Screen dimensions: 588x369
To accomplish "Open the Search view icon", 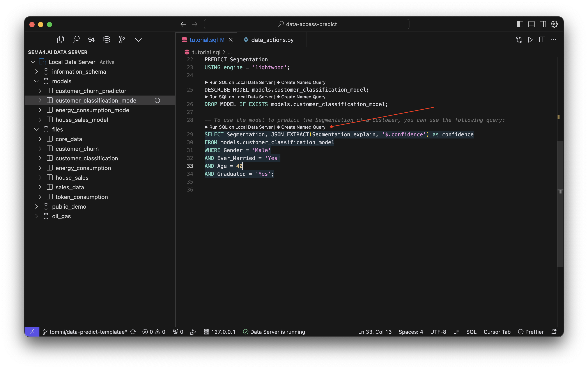I will [x=76, y=39].
